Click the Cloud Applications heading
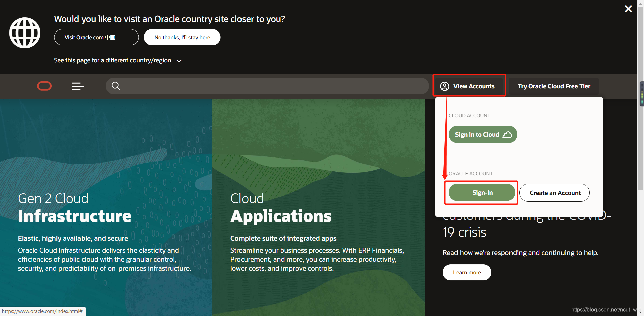This screenshot has width=644, height=316. coord(281,208)
